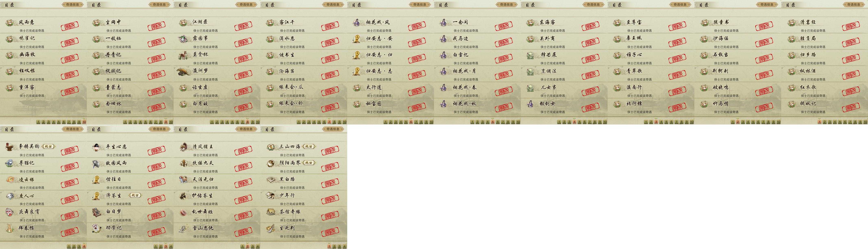The image size is (868, 249).
Task: Click 奇遇信息 above the 清风捕王 entry
Action: 246,129
